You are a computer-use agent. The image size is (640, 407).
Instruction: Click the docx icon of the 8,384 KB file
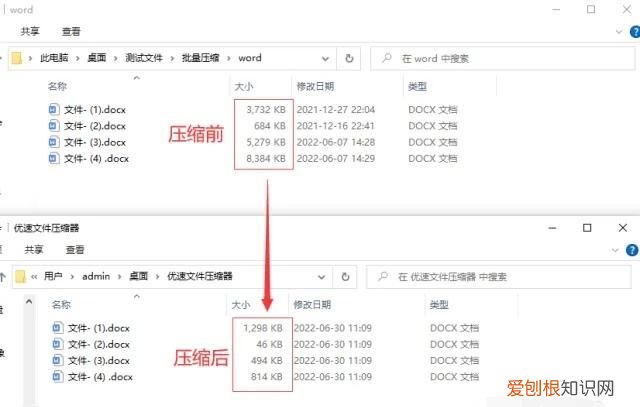click(x=53, y=158)
